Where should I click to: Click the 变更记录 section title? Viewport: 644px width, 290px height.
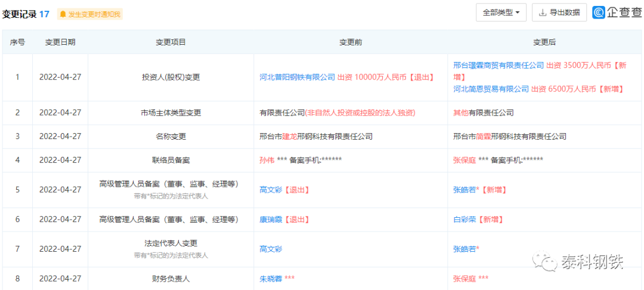click(x=19, y=14)
